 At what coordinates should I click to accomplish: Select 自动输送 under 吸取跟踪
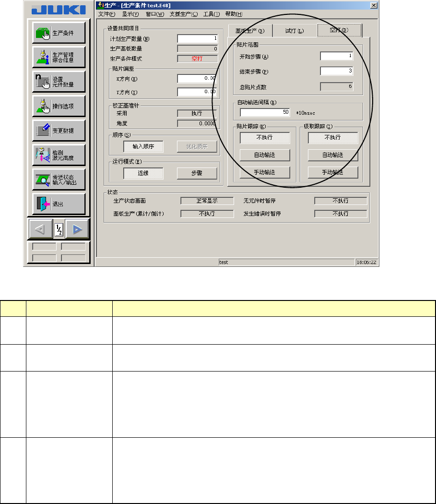[x=333, y=155]
